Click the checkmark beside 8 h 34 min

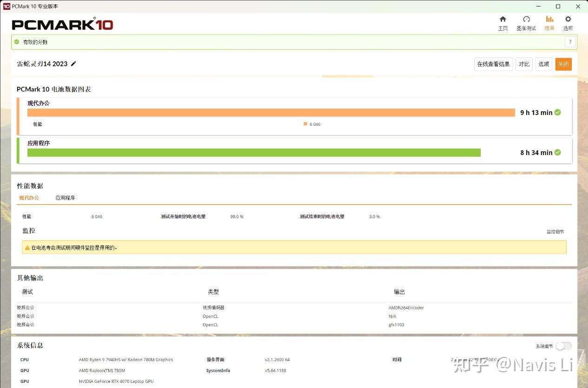pos(557,152)
